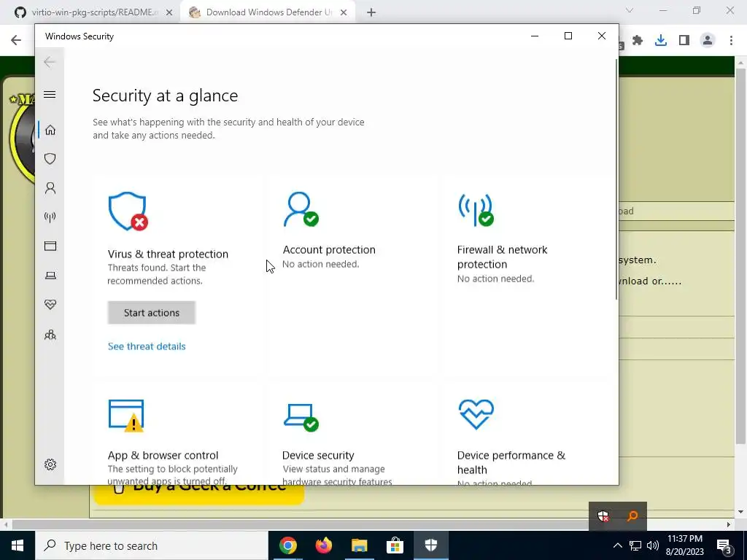The image size is (747, 560).
Task: Click the Windows Security taskbar icon
Action: pos(430,545)
